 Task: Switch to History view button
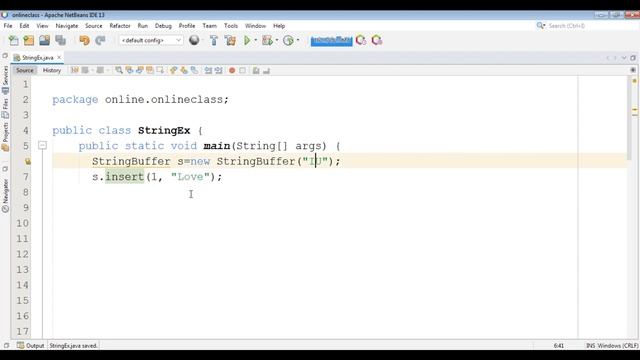click(52, 71)
